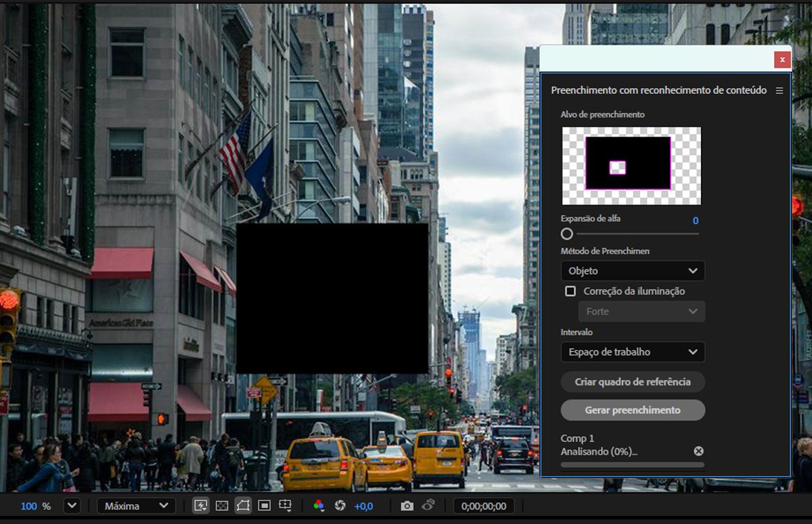Show the last snapshot eye-camera icon
The image size is (812, 524).
coord(428,505)
